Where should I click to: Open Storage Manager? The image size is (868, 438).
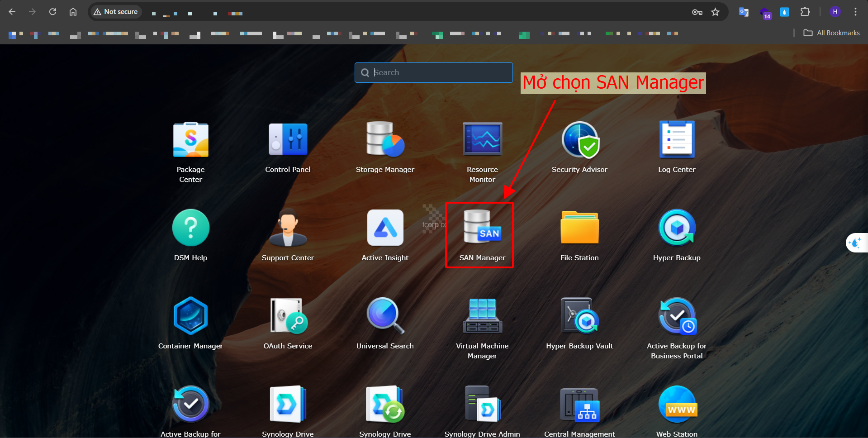pyautogui.click(x=385, y=140)
